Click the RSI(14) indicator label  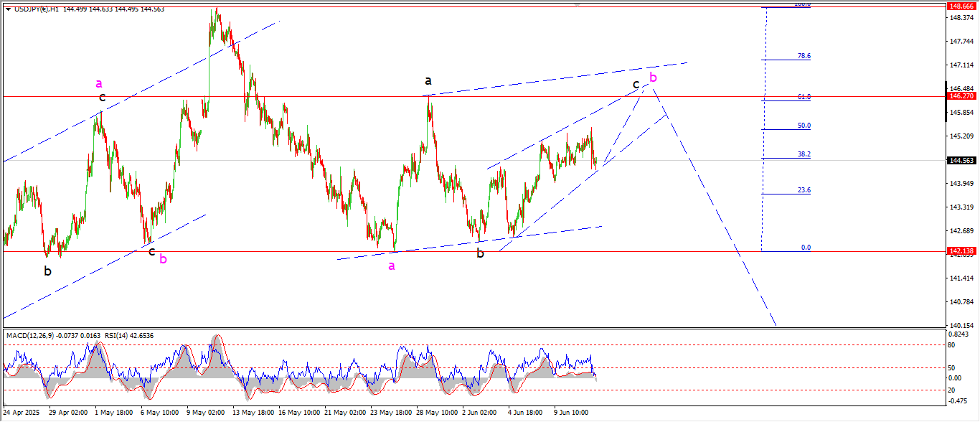[x=113, y=335]
